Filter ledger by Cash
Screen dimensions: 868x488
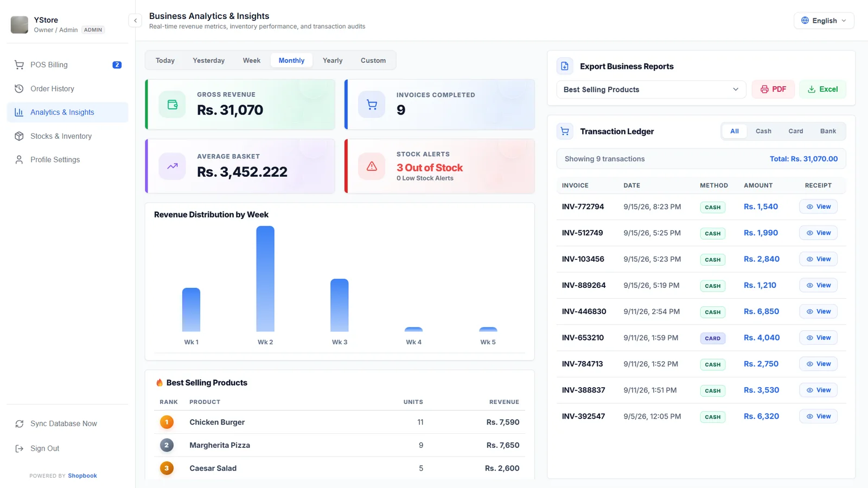pos(763,131)
